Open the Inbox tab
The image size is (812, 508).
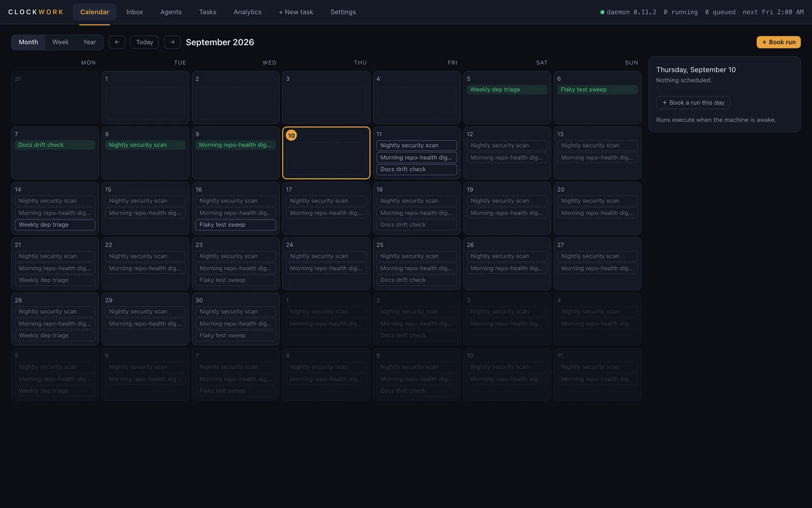tap(134, 12)
